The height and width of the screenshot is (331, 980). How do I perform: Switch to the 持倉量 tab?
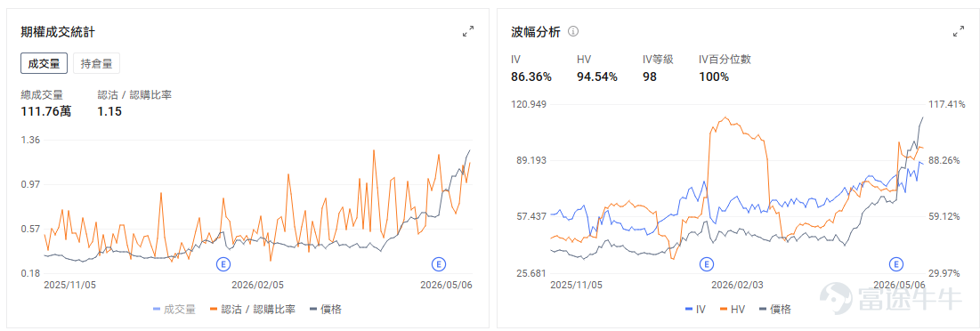coord(96,63)
